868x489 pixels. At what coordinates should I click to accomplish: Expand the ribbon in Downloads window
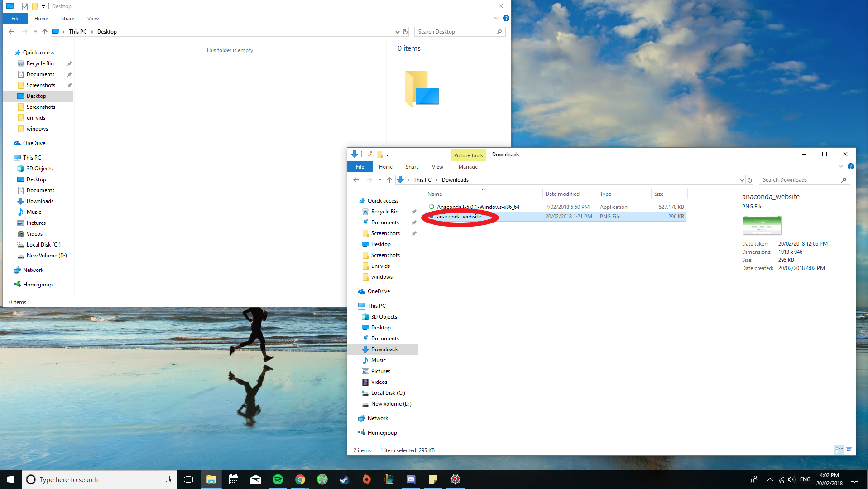point(841,167)
